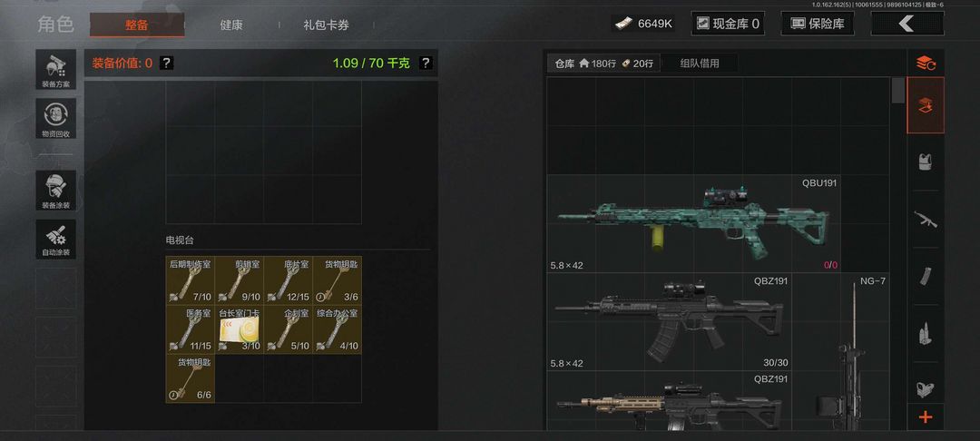
Task: Select the 台长室门卡 key card item
Action: click(x=240, y=329)
